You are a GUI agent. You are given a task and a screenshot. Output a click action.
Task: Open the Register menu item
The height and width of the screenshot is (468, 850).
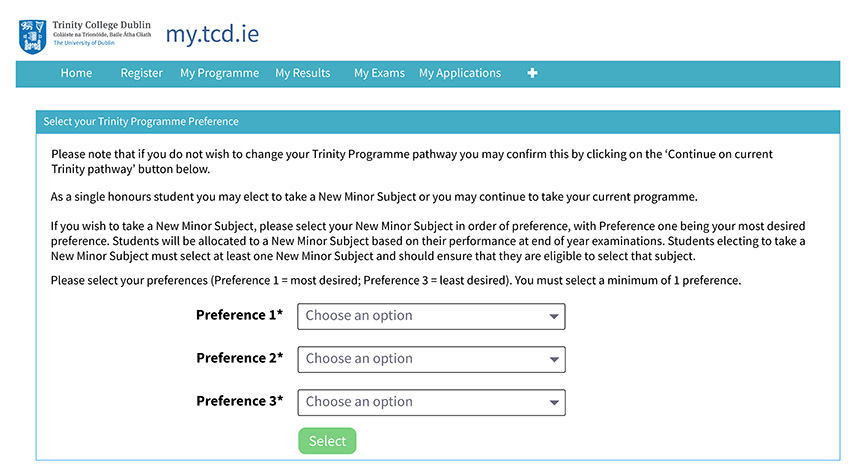[141, 73]
